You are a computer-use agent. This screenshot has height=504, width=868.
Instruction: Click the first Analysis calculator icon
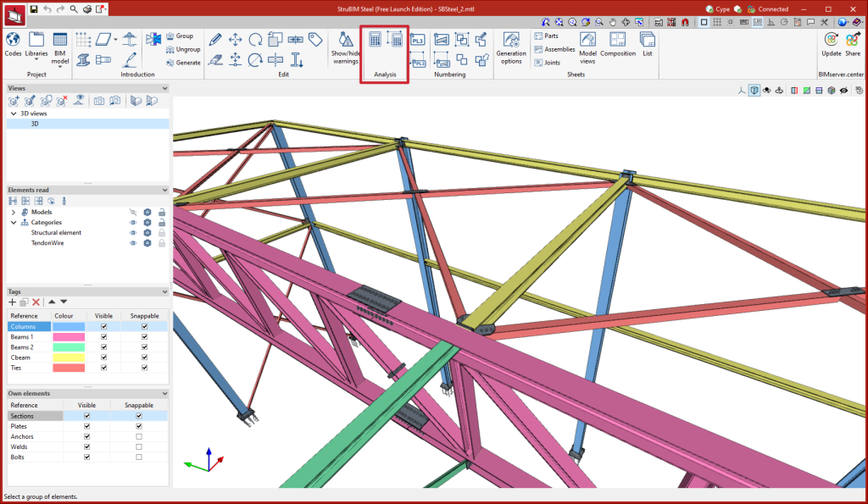pos(375,39)
